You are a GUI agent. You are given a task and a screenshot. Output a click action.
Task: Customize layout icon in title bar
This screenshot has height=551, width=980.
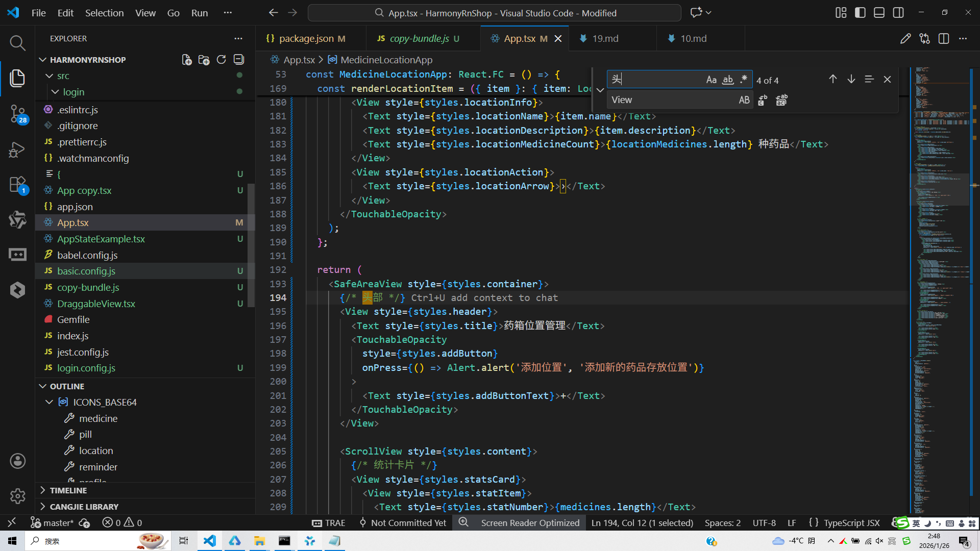841,13
